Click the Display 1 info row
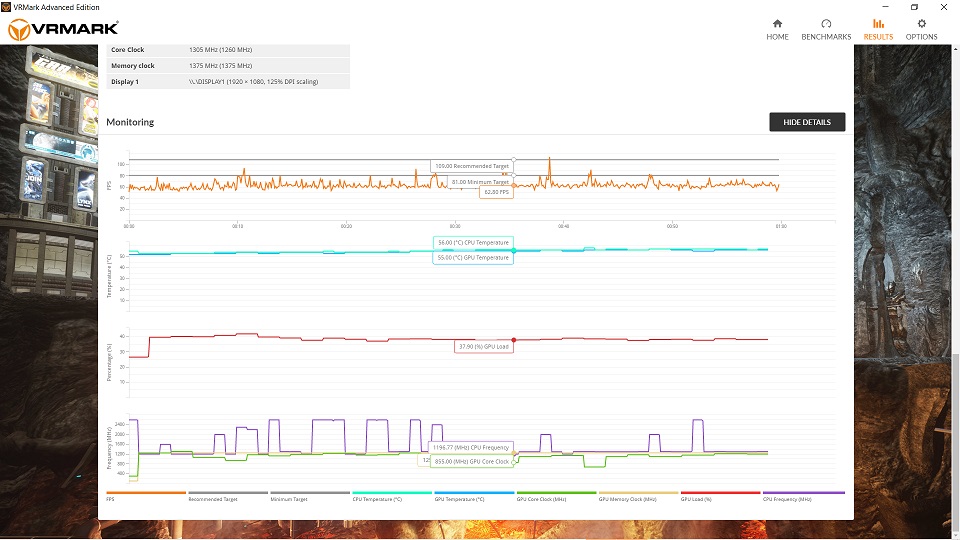This screenshot has height=540, width=960. click(x=228, y=81)
